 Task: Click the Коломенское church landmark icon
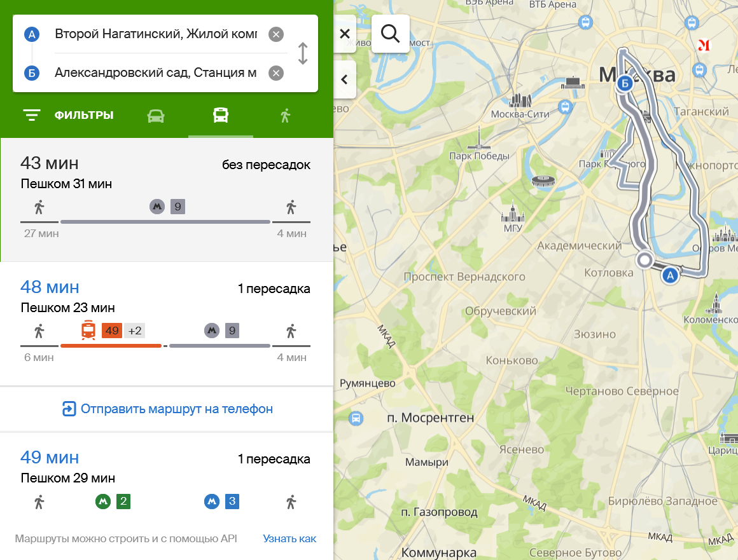click(715, 303)
